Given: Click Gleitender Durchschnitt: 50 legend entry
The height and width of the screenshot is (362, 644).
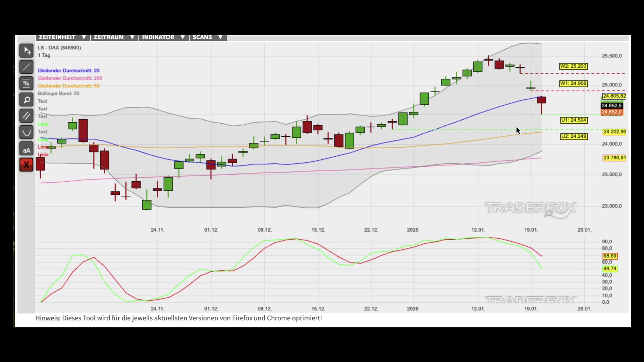Looking at the screenshot, I should click(68, 86).
